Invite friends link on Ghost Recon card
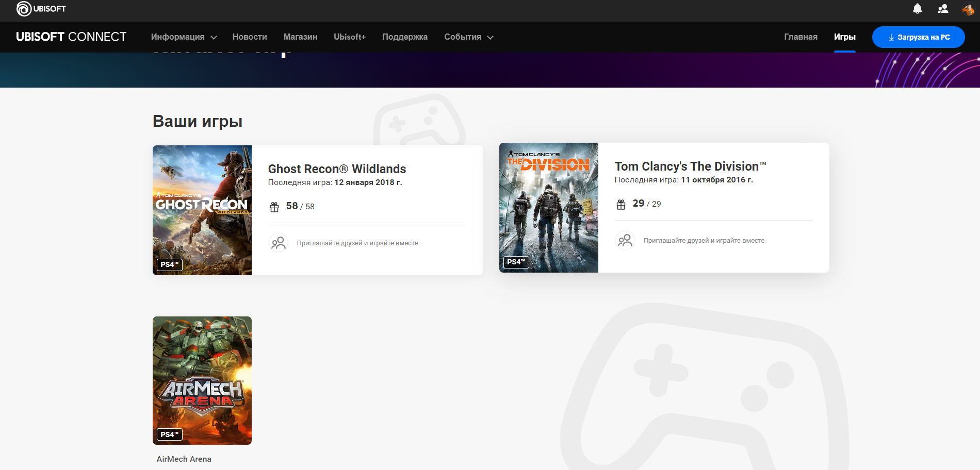The width and height of the screenshot is (980, 470). (x=357, y=243)
